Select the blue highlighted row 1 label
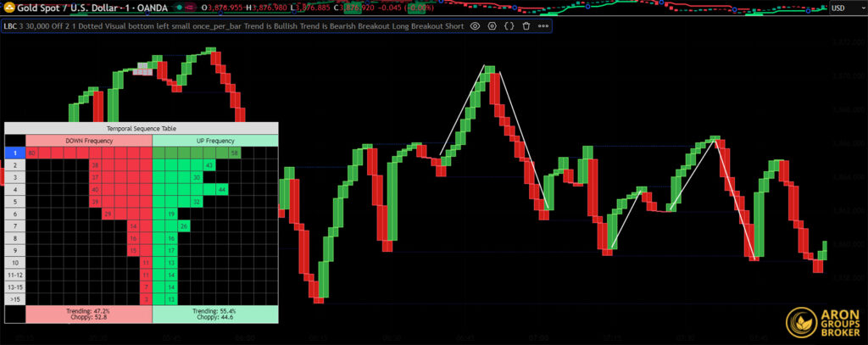Viewport: 868px width, 345px height. point(14,153)
